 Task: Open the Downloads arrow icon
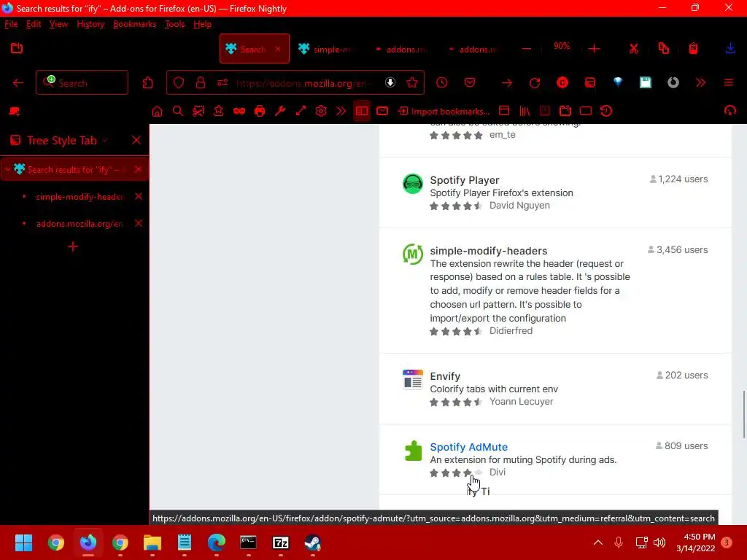pos(729,49)
